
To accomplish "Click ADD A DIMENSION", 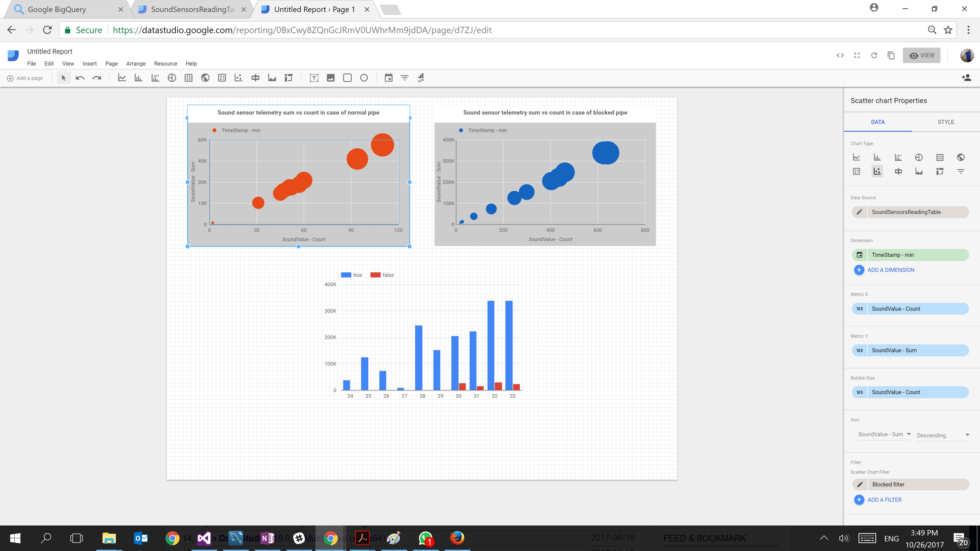I will (884, 270).
